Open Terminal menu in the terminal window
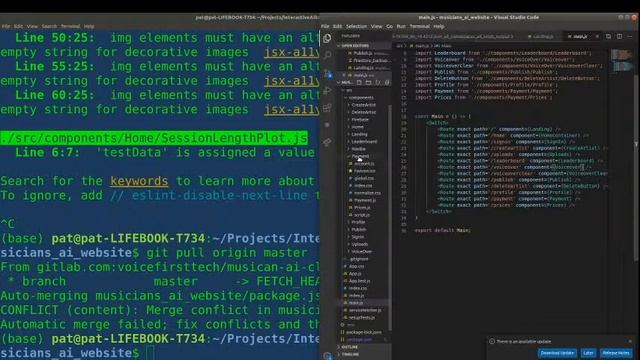640x360 pixels. (x=70, y=26)
